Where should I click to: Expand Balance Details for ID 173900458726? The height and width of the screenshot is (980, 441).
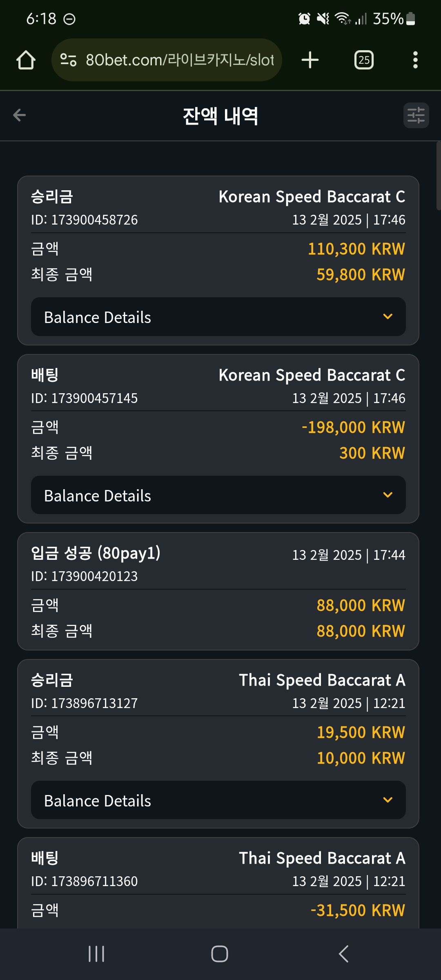point(218,317)
